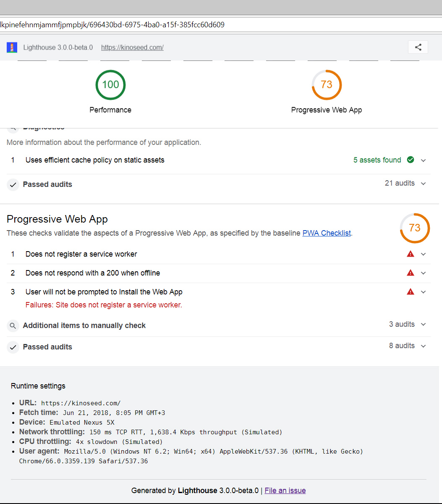Click 'More information about the performance' description

104,142
